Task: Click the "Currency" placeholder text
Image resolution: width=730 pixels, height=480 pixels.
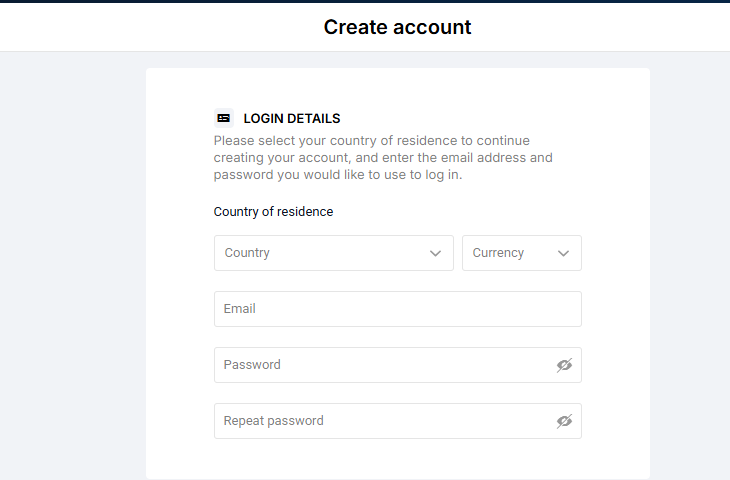Action: point(498,253)
